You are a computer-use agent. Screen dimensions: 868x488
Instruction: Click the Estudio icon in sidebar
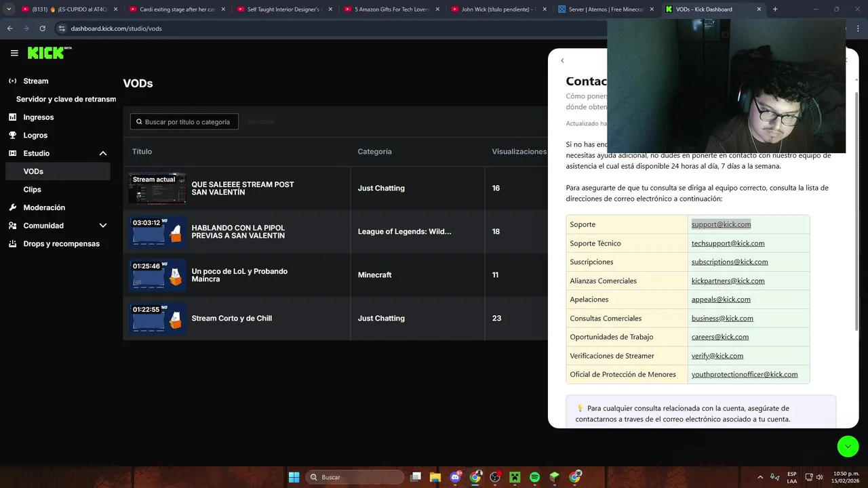pos(12,153)
